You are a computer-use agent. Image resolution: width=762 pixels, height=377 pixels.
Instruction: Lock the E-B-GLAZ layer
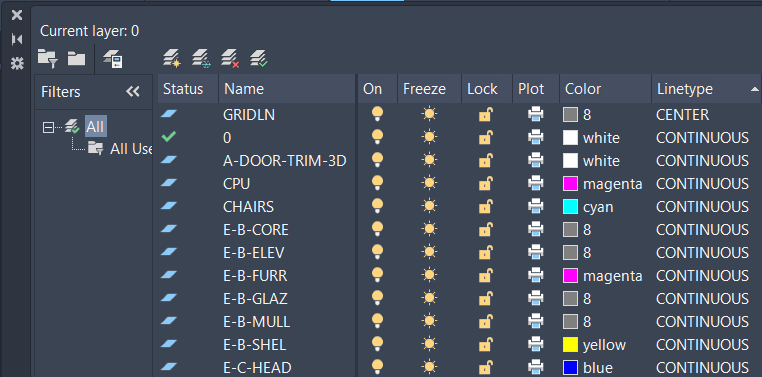(485, 298)
